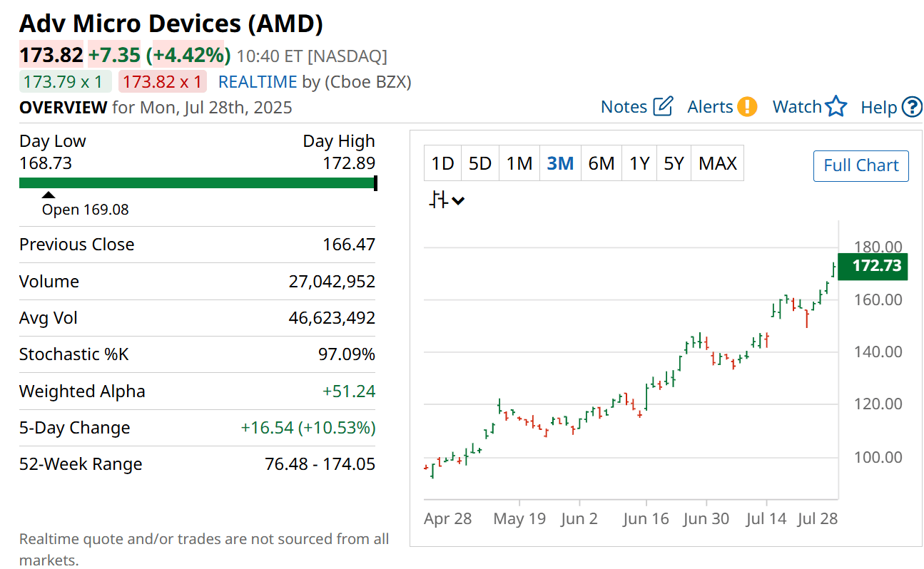The width and height of the screenshot is (924, 569).
Task: Click the Notes link
Action: tap(624, 107)
